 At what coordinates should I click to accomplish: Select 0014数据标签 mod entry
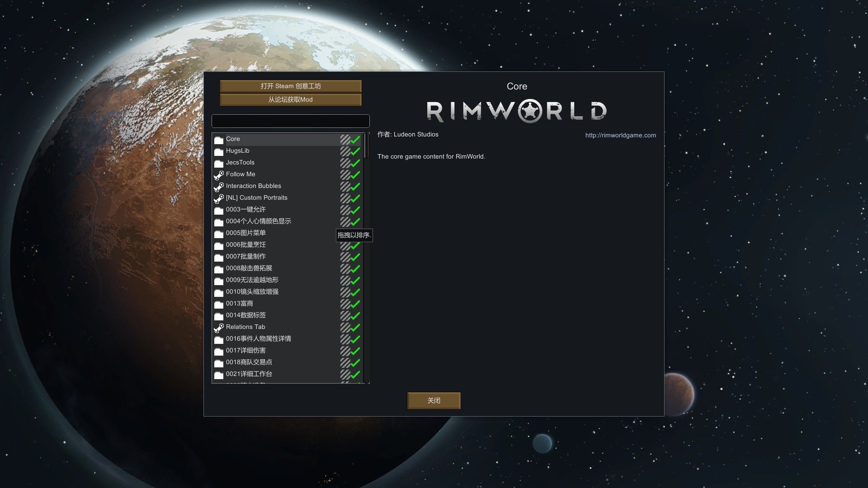(288, 316)
